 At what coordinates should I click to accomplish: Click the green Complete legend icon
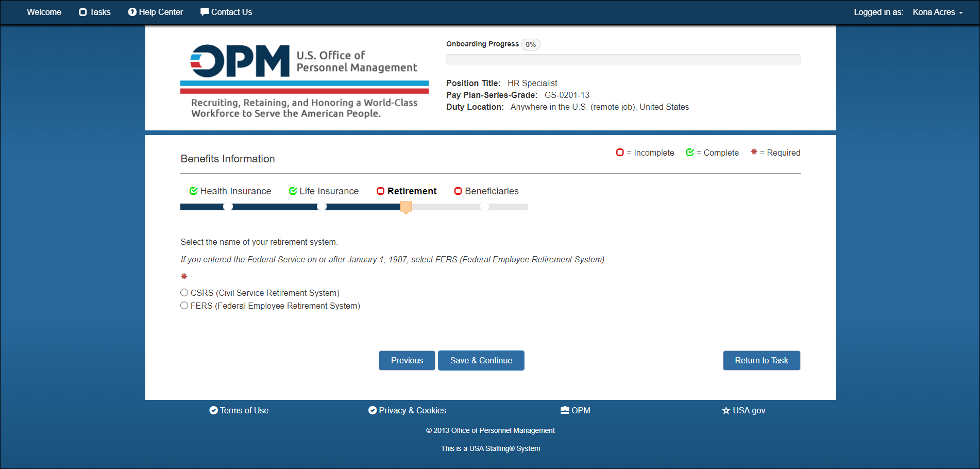690,153
